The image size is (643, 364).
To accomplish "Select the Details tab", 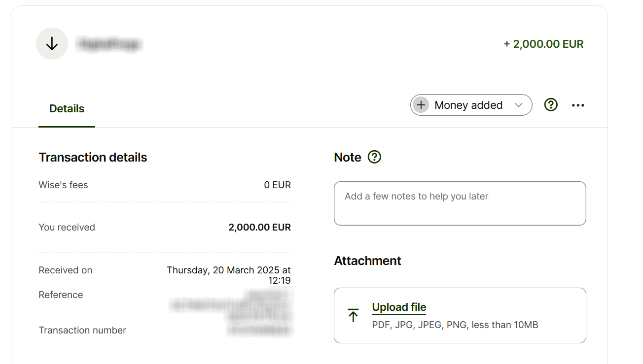I will coord(67,109).
